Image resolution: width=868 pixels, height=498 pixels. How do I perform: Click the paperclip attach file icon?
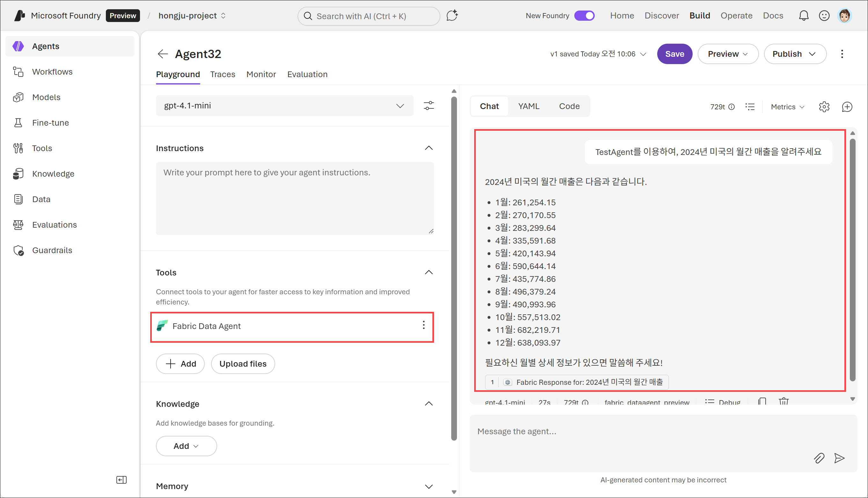(819, 458)
